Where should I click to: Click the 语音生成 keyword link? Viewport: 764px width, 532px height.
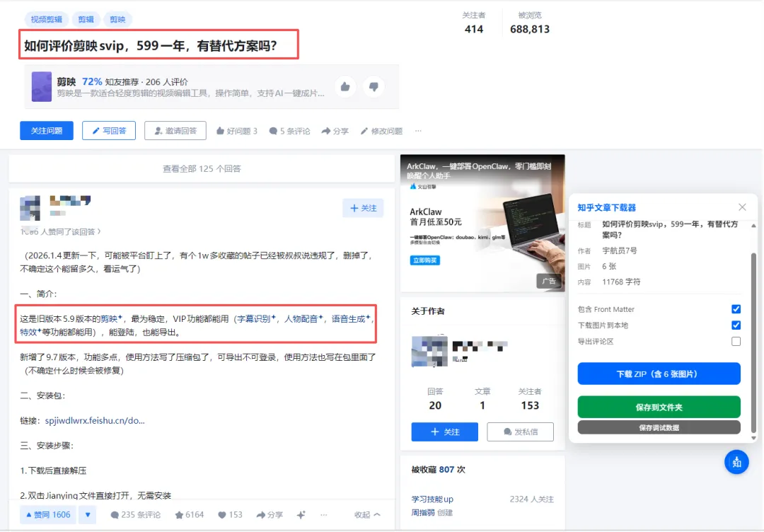351,318
